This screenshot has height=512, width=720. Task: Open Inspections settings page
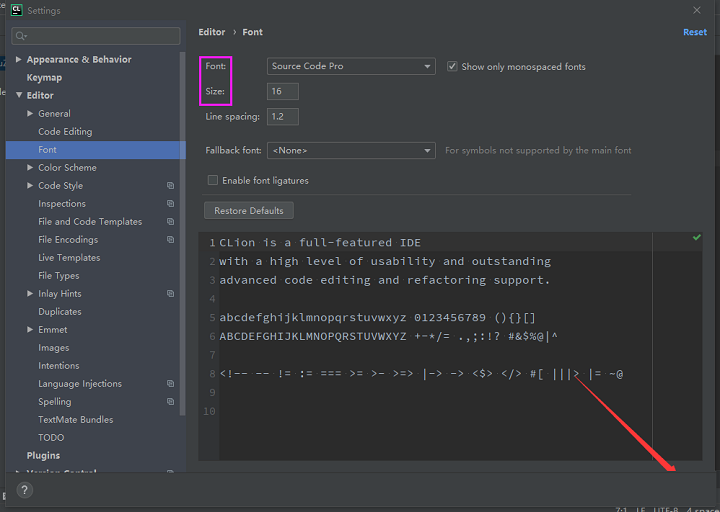[62, 203]
